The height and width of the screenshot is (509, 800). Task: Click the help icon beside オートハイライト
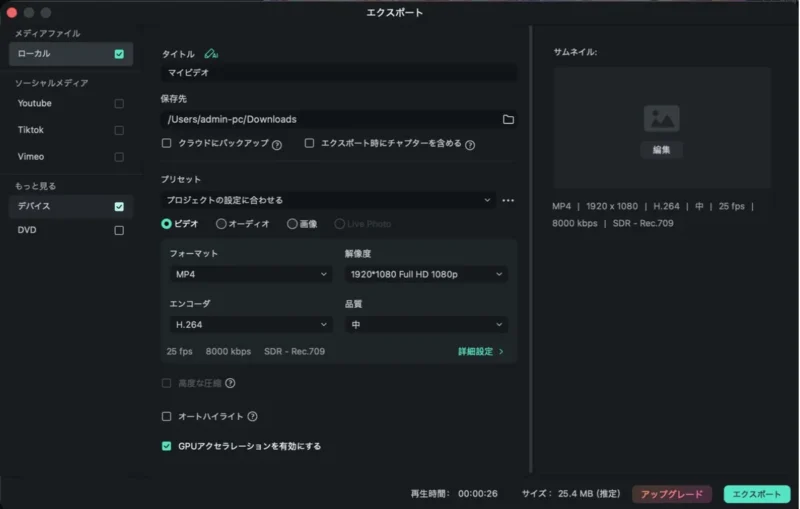[x=252, y=416]
